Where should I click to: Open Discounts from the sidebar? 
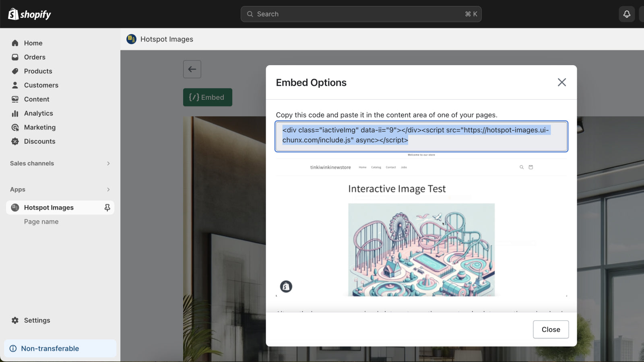(39, 141)
